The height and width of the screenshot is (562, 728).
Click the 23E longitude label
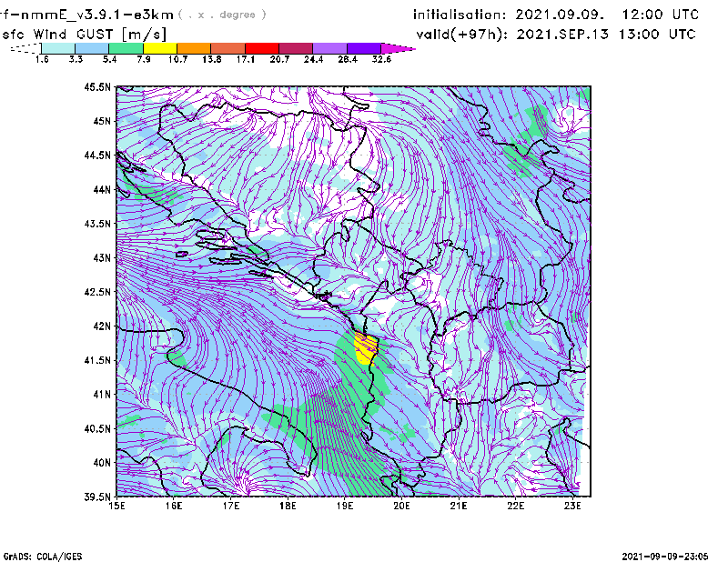pos(572,506)
